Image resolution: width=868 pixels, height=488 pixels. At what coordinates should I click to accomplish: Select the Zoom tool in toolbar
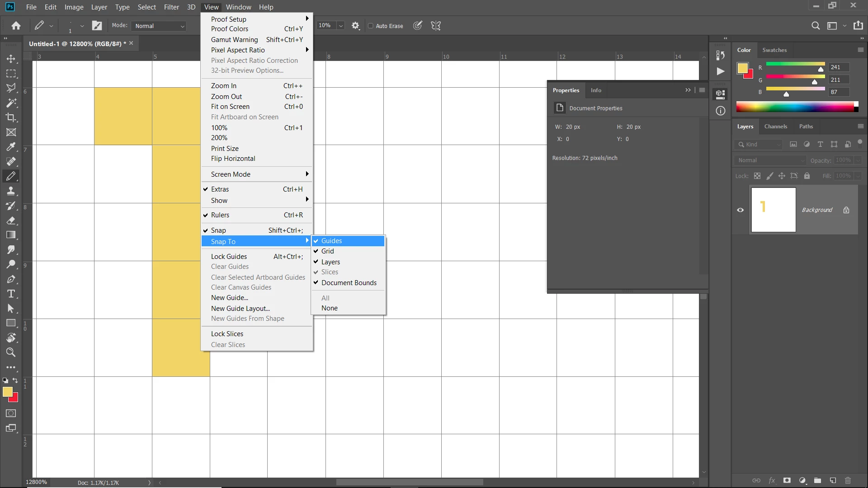[11, 352]
